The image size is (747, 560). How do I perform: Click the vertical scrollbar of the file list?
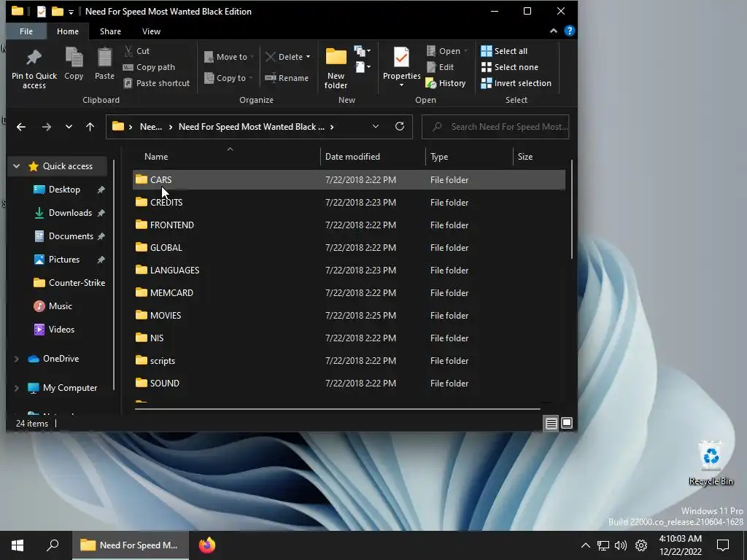tap(571, 210)
